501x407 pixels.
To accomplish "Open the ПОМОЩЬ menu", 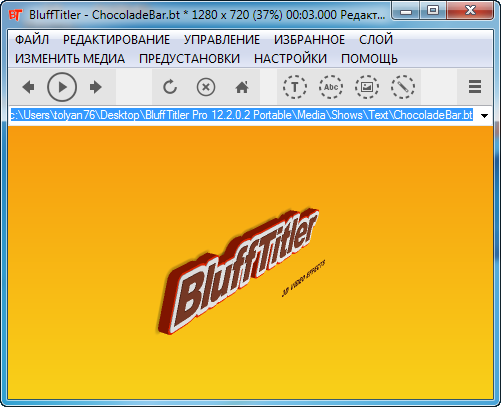I will point(369,59).
